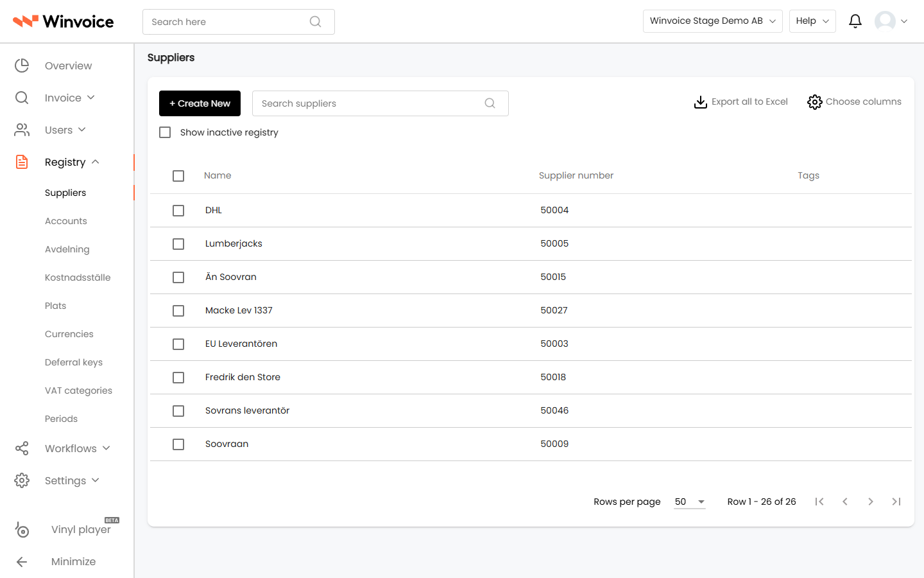Click the Workflows share-nodes icon
The height and width of the screenshot is (578, 924).
pos(22,448)
